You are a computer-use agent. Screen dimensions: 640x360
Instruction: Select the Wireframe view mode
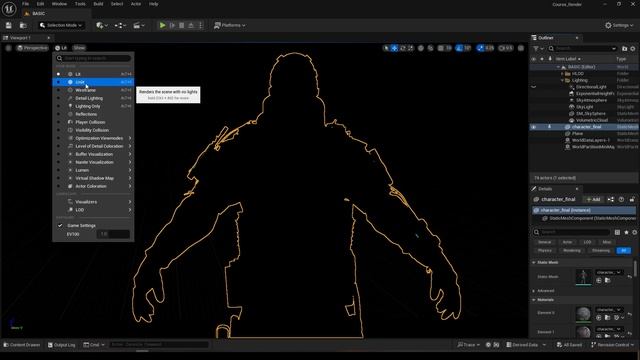pos(93,90)
